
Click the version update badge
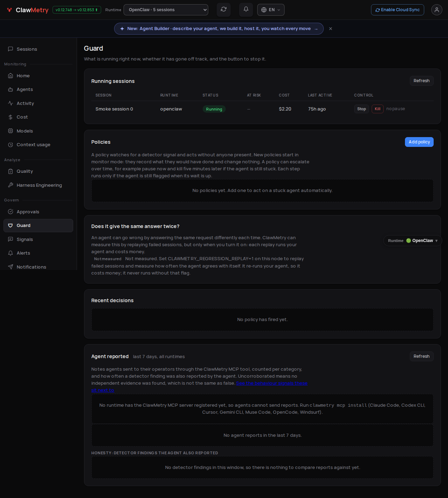(x=77, y=10)
